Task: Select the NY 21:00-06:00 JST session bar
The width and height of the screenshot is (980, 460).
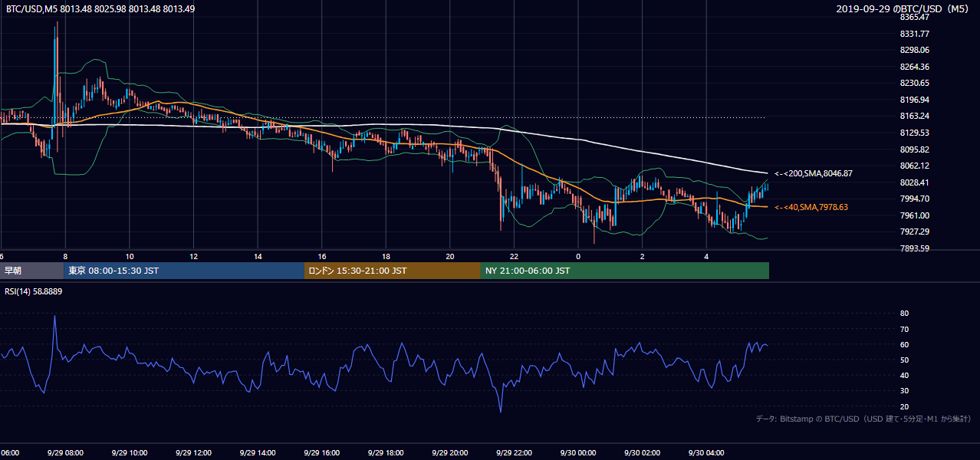Action: 624,271
